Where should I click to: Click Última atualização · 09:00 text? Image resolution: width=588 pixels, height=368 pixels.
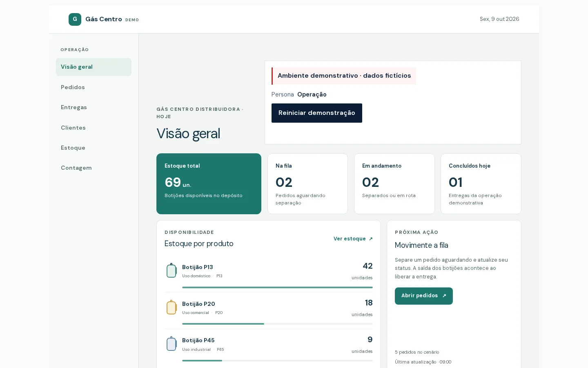coord(423,362)
